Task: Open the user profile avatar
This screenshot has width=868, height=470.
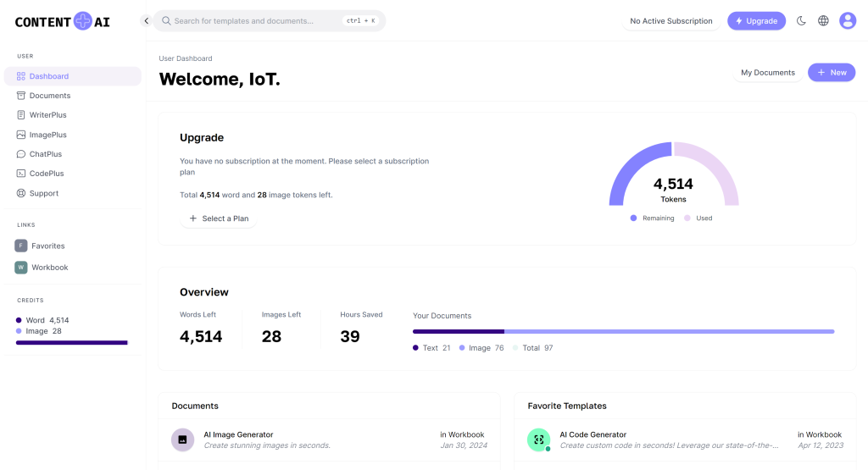Action: 848,21
